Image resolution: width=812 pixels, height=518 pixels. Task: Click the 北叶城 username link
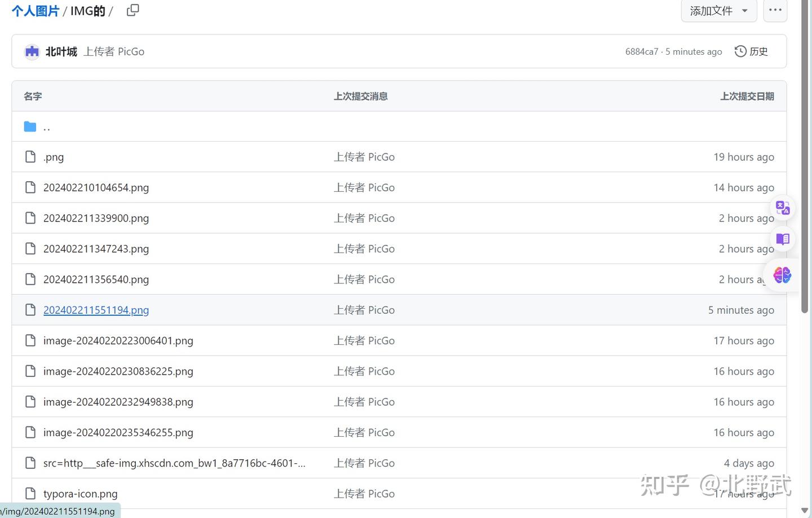(x=61, y=51)
